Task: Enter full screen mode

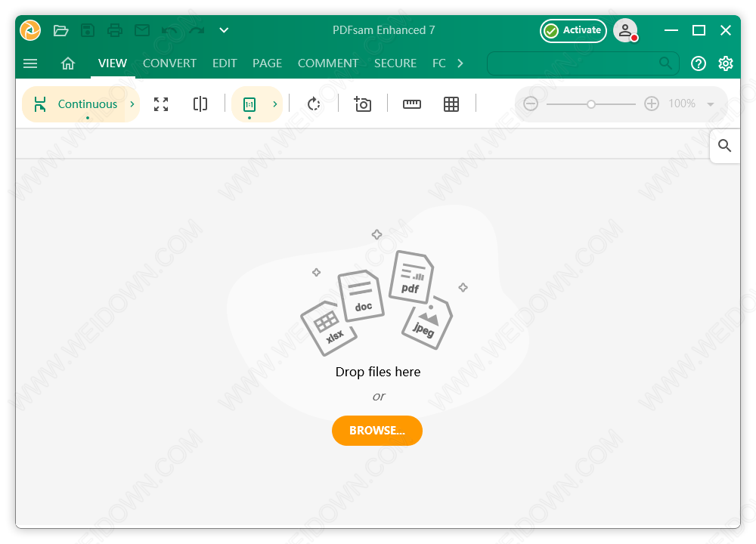Action: (161, 104)
